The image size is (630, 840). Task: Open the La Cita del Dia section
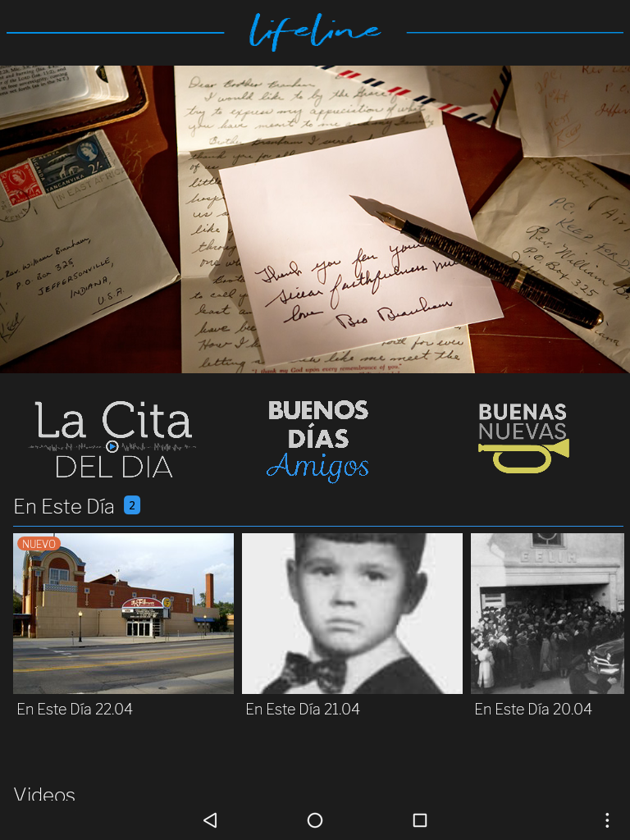click(x=112, y=440)
